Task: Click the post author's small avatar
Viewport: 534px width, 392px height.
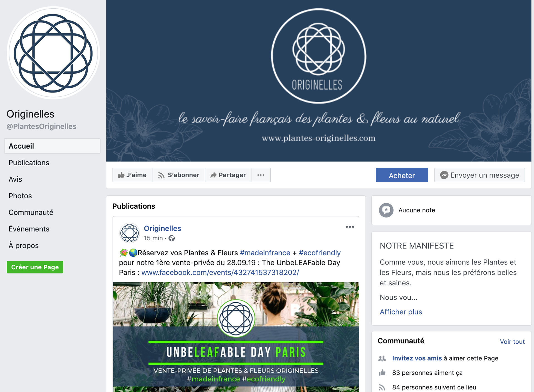Action: click(x=129, y=233)
